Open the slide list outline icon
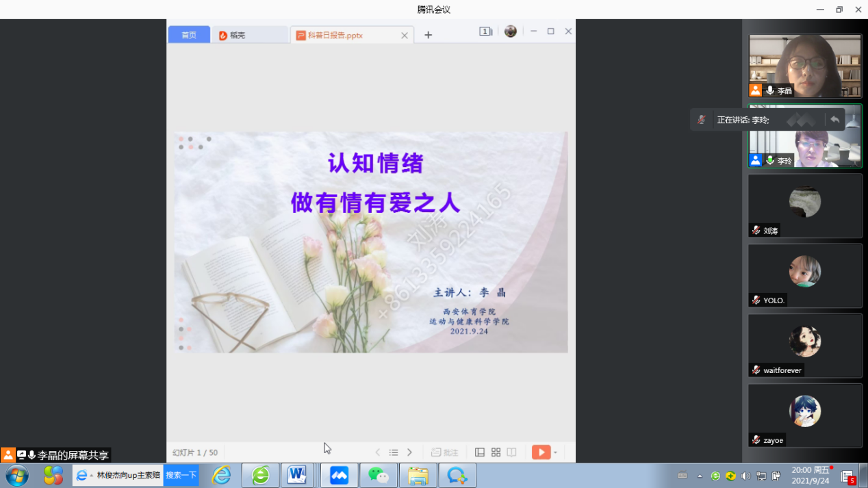Viewport: 868px width, 488px height. click(394, 452)
